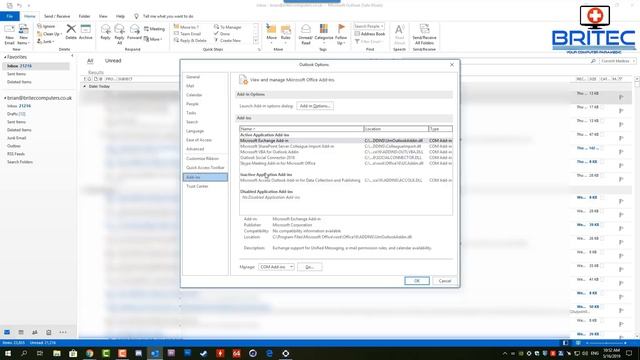Image resolution: width=640 pixels, height=360 pixels.
Task: Click the Follow Up flag icon
Action: (x=341, y=34)
